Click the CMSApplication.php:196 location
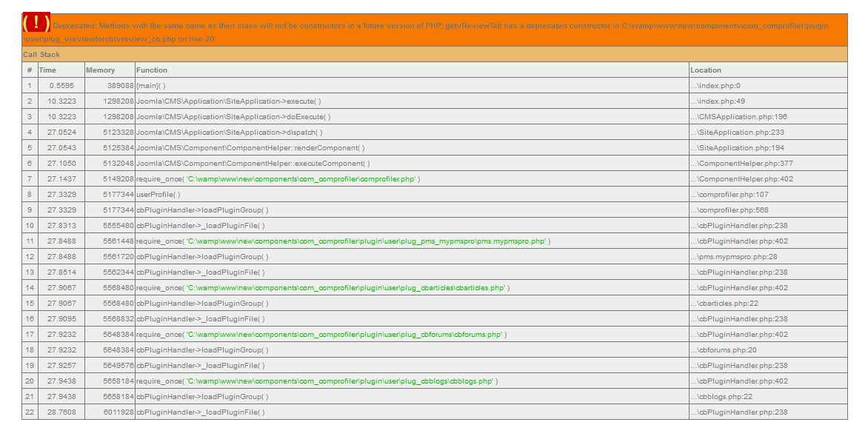The image size is (868, 425). (x=740, y=117)
